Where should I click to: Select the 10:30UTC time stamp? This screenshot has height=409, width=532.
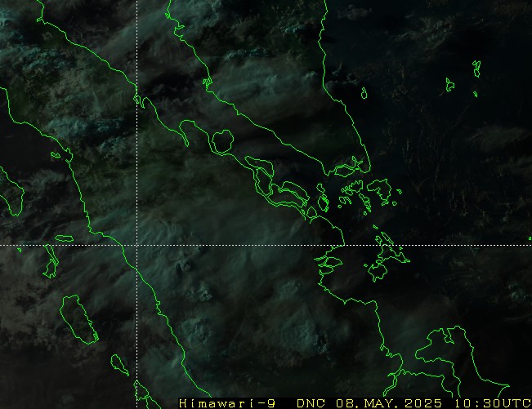tap(493, 403)
